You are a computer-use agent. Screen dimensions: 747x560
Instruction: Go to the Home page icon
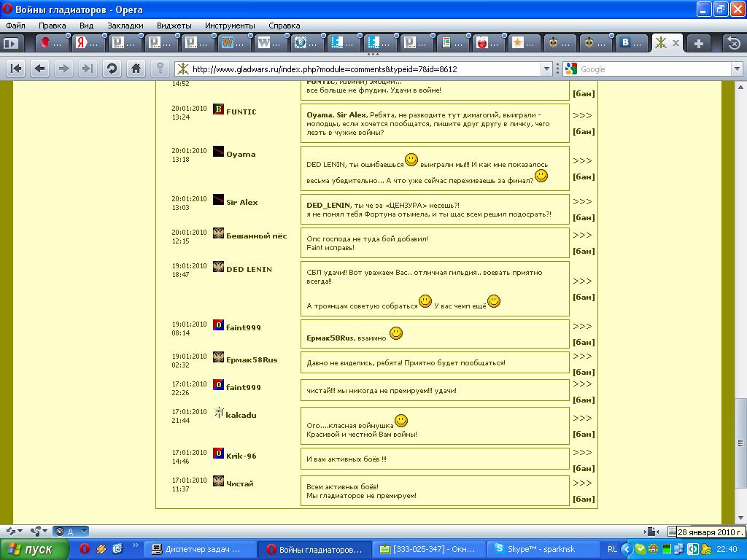pos(136,69)
